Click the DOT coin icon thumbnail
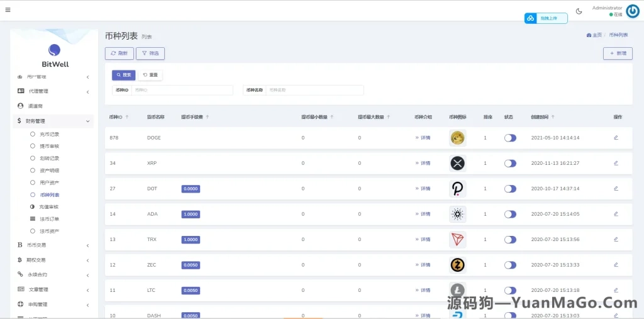This screenshot has width=644, height=319. [458, 189]
